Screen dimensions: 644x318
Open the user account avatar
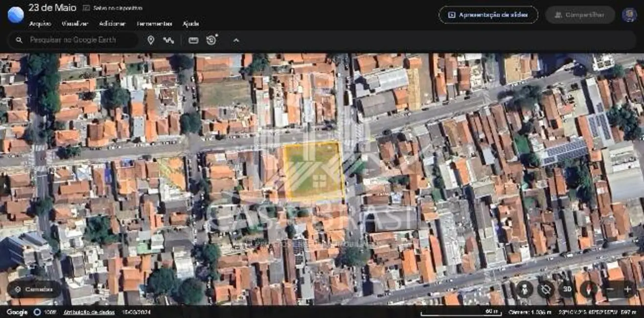point(629,15)
